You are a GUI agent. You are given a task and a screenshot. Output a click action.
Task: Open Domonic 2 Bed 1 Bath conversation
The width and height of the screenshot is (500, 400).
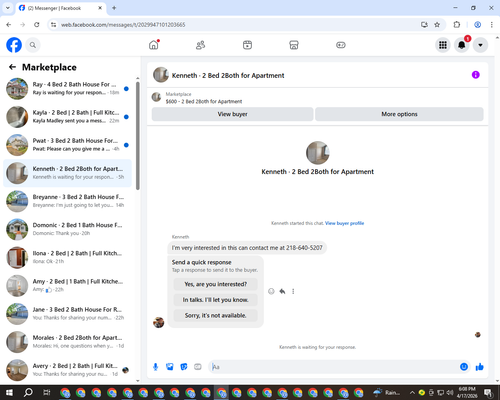point(67,229)
